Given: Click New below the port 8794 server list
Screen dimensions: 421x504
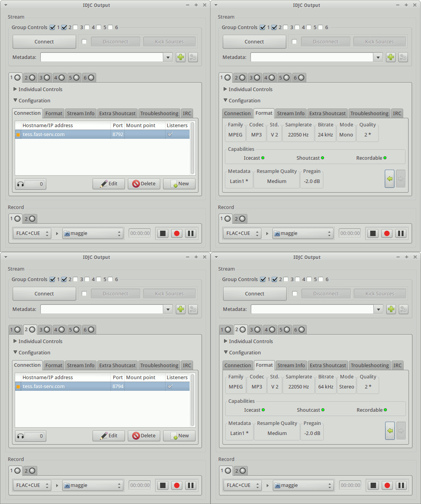Looking at the screenshot, I should 179,436.
